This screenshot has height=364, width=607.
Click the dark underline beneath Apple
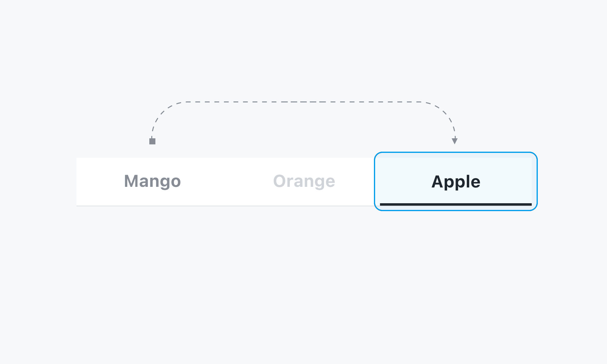click(456, 204)
